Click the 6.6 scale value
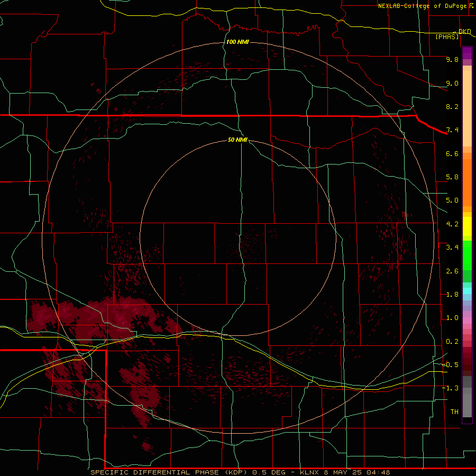The width and height of the screenshot is (476, 476). [x=452, y=153]
